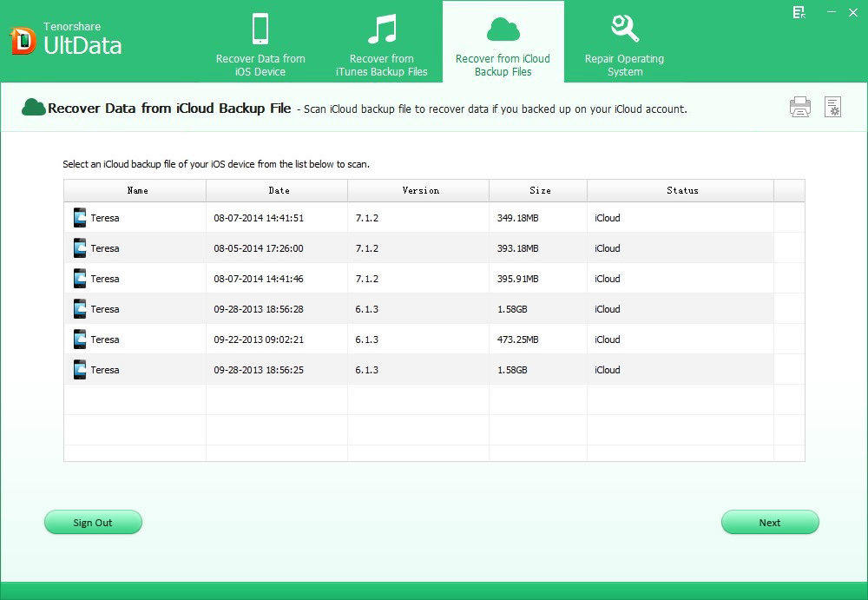Click the green cloud icon beside the page title
The image size is (868, 600).
[x=33, y=107]
